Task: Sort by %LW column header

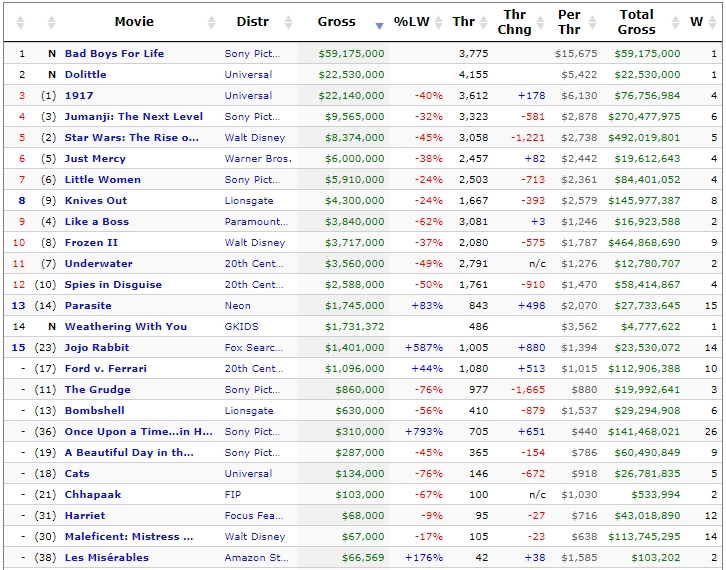Action: tap(412, 22)
